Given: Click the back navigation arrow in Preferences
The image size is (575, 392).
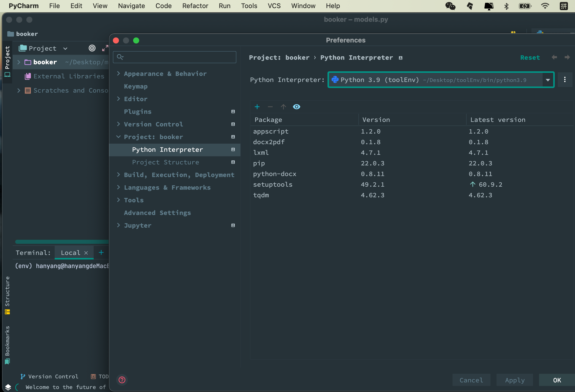Looking at the screenshot, I should (554, 57).
